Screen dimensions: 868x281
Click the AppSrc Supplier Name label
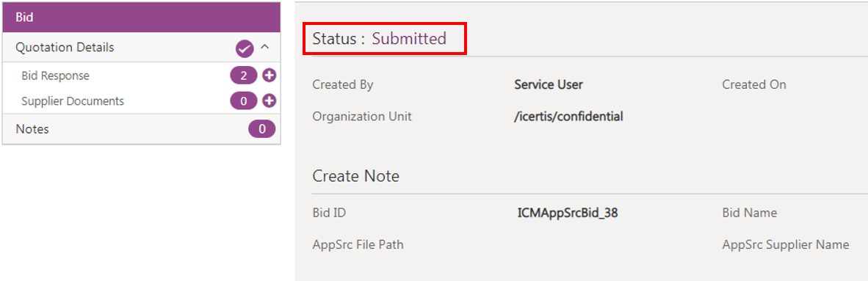click(x=786, y=244)
